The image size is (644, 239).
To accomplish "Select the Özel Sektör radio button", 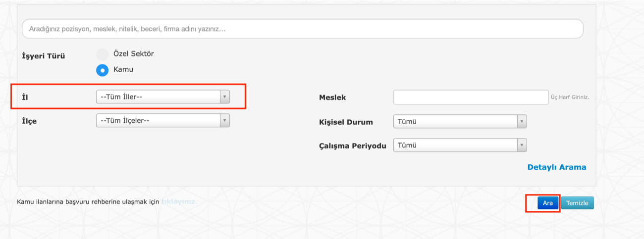I will [102, 54].
